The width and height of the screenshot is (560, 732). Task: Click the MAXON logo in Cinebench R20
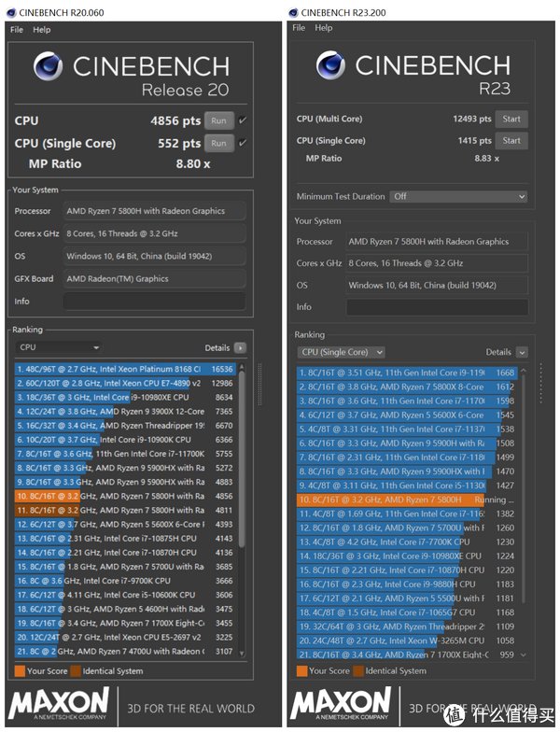click(x=59, y=702)
